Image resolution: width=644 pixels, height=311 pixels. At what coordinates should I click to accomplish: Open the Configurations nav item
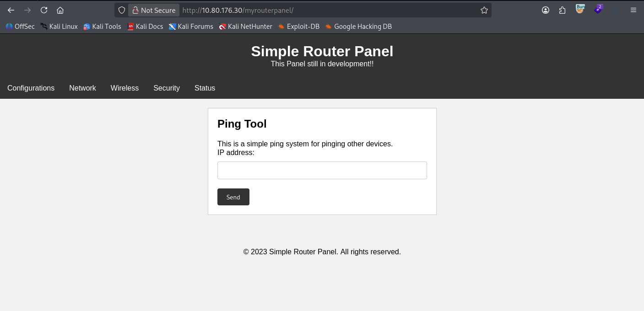click(x=31, y=88)
